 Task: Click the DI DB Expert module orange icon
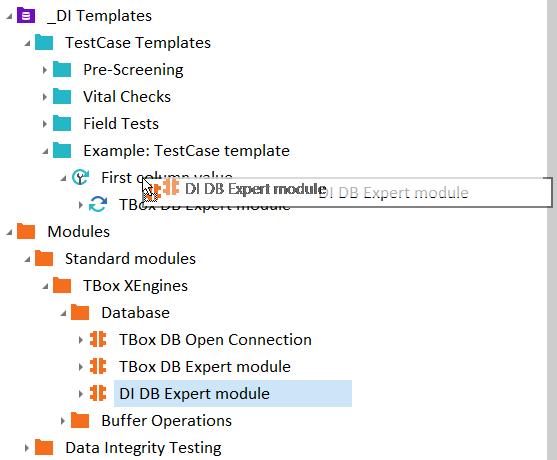(x=98, y=393)
